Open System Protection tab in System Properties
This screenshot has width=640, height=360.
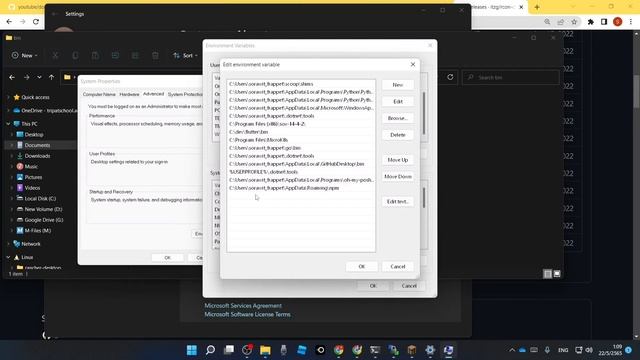(185, 94)
